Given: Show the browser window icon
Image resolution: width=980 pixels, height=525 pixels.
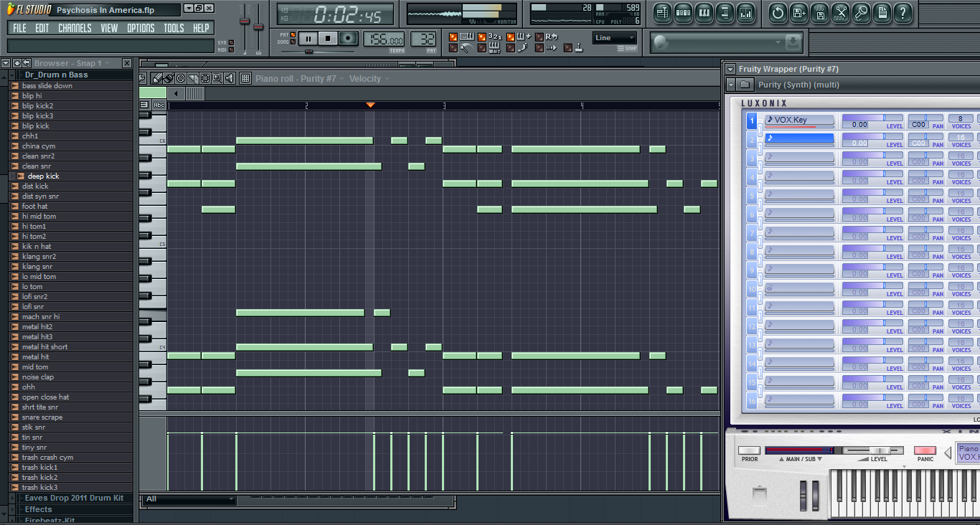Looking at the screenshot, I should 725,12.
